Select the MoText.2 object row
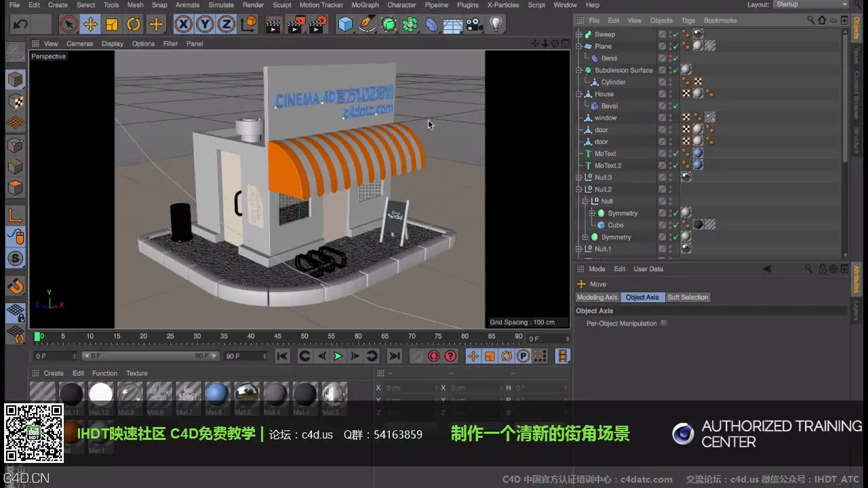This screenshot has width=868, height=488. coord(608,165)
